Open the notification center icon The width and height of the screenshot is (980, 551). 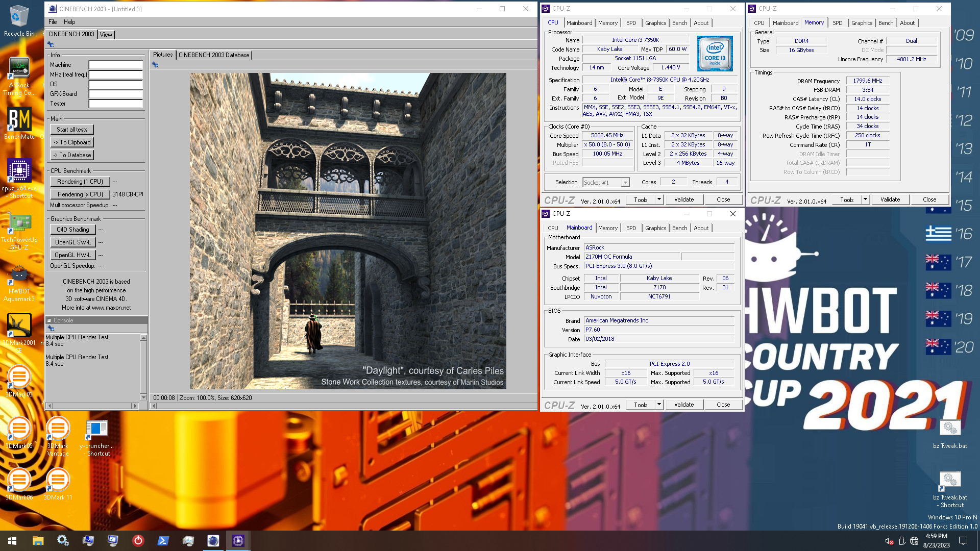(963, 541)
